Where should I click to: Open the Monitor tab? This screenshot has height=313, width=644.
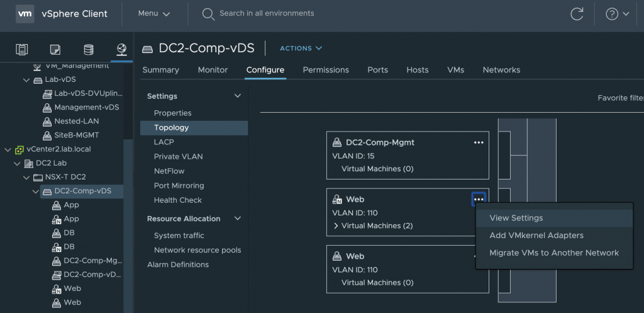213,70
